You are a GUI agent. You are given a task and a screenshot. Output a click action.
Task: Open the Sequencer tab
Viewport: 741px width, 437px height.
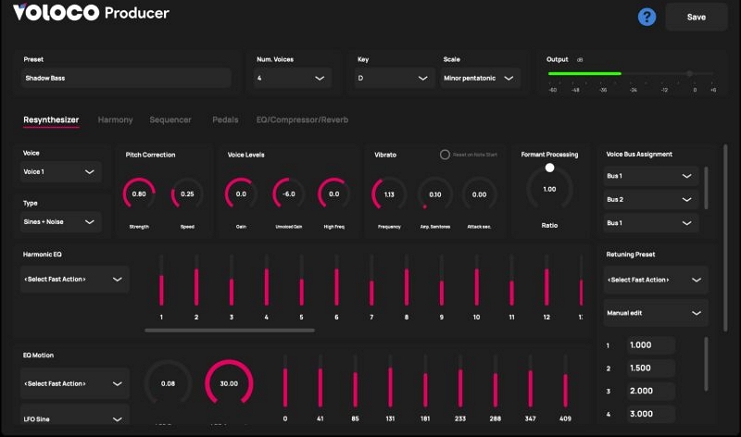point(170,120)
